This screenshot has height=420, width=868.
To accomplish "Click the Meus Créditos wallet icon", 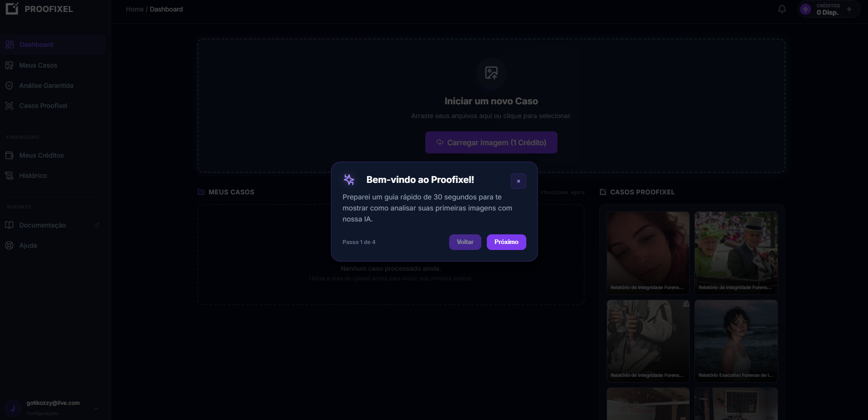I will 9,155.
